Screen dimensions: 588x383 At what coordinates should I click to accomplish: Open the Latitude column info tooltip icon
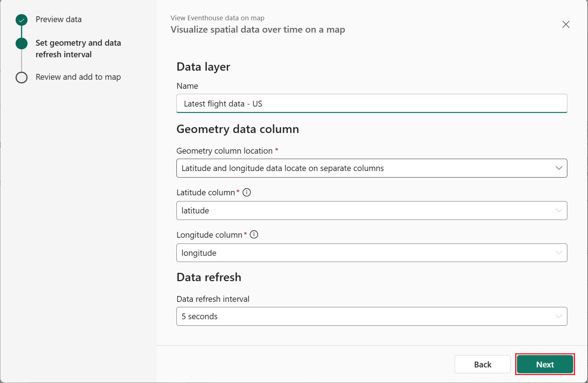point(247,192)
